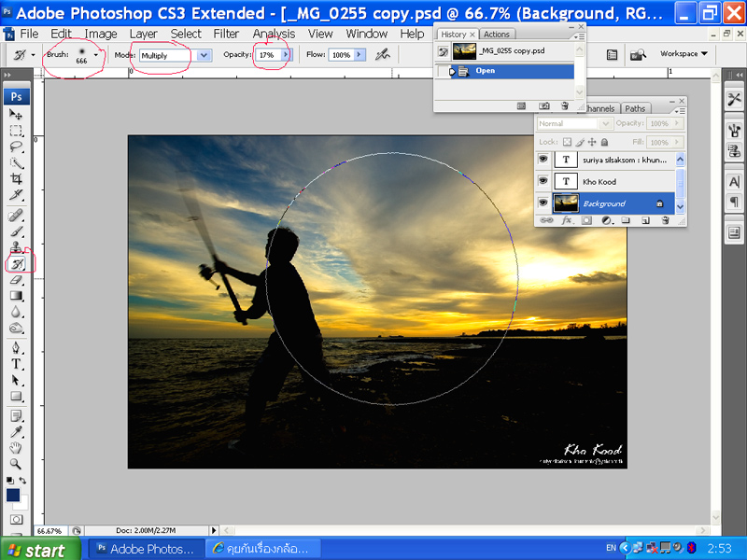
Task: Select the Move tool
Action: tap(17, 114)
